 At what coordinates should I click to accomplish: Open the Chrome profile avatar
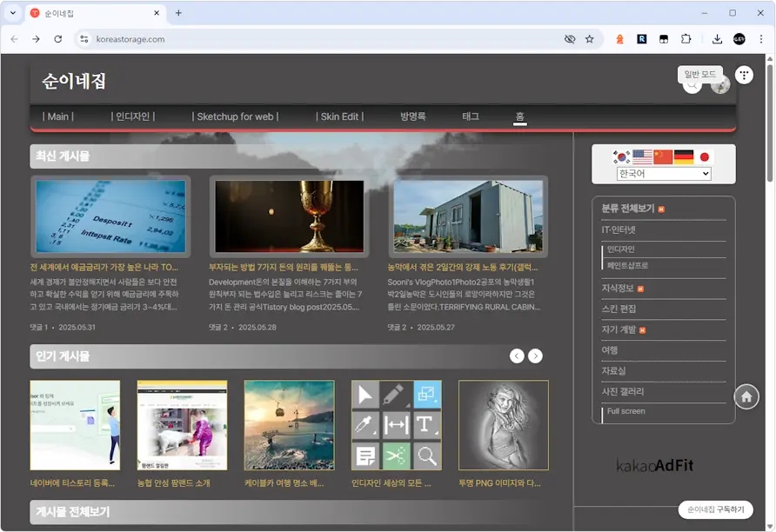(739, 39)
